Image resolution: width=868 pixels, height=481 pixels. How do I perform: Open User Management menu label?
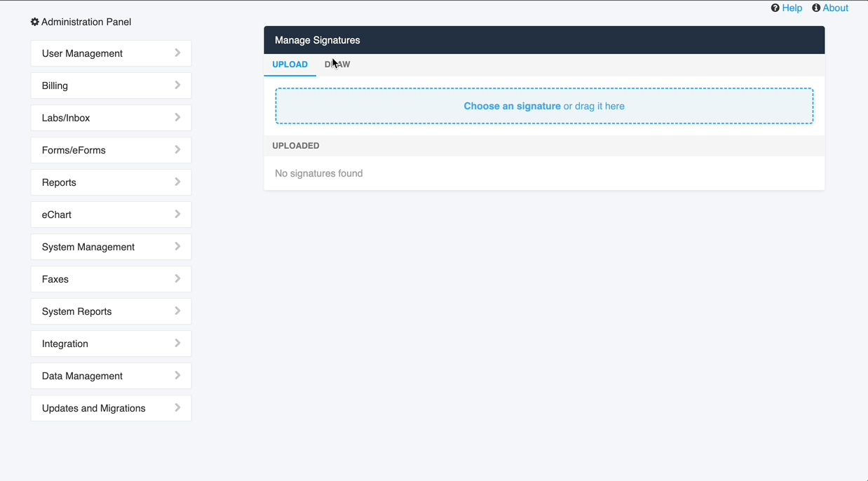point(82,53)
